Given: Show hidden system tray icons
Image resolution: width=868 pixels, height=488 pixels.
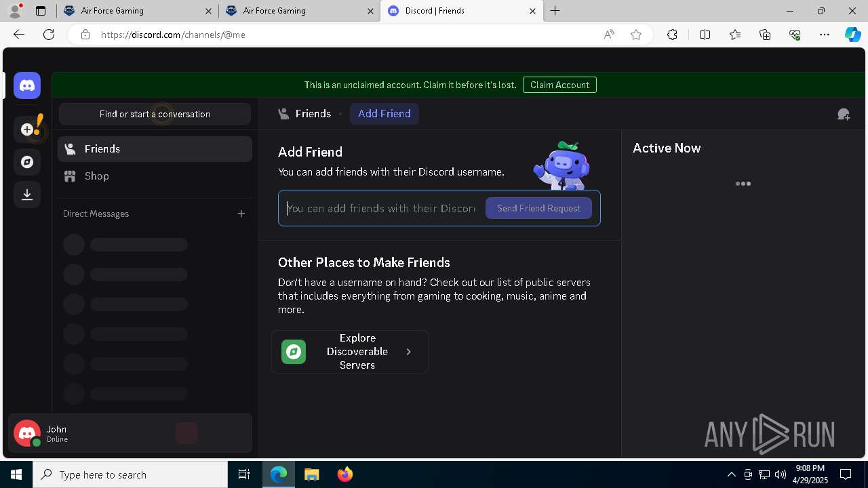Looking at the screenshot, I should [x=732, y=474].
